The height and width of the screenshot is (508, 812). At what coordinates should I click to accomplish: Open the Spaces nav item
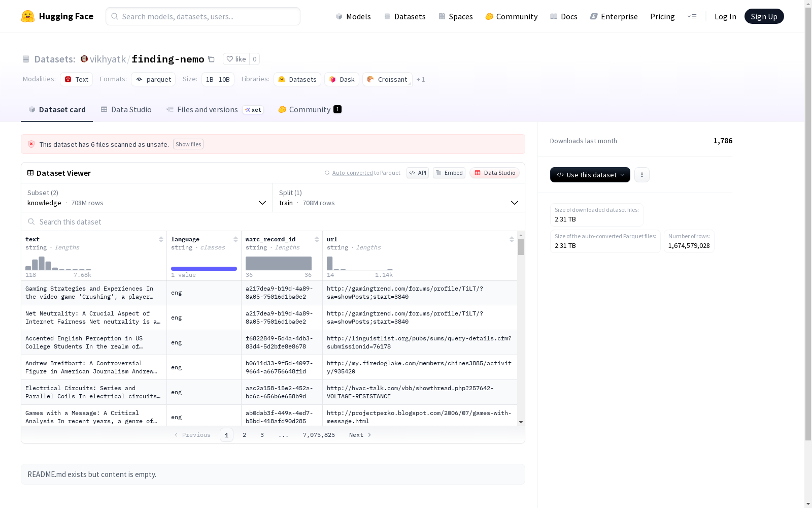click(x=456, y=16)
